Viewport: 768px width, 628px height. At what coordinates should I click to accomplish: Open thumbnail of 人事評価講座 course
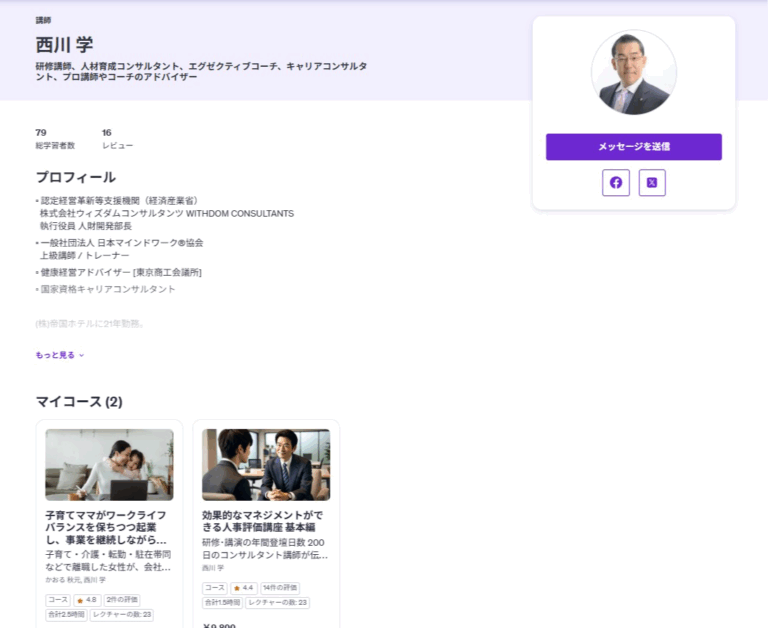pyautogui.click(x=266, y=465)
